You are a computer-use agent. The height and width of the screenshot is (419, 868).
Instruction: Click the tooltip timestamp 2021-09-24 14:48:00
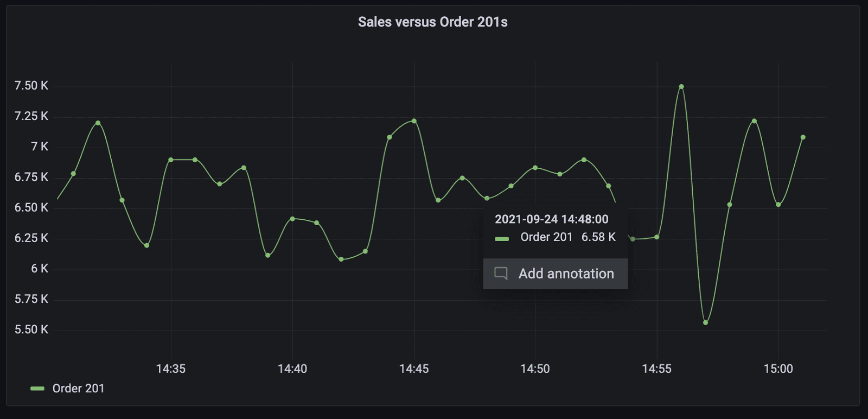[x=551, y=219]
